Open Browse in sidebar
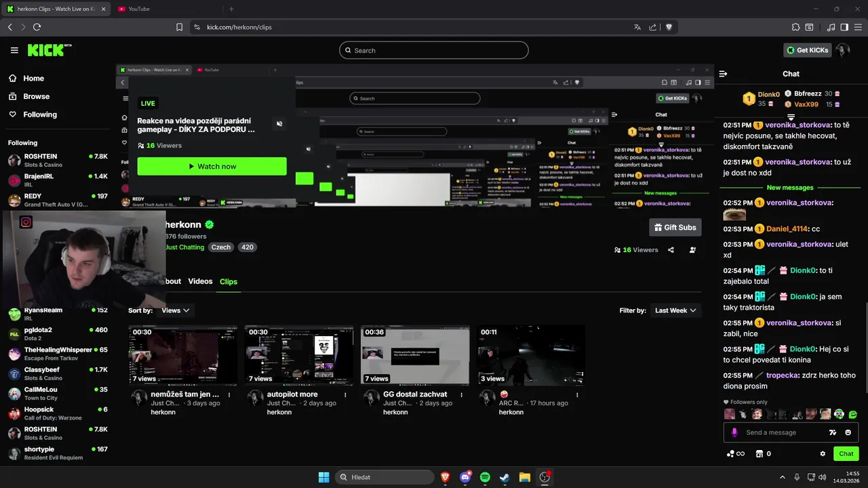868x488 pixels. (x=29, y=96)
